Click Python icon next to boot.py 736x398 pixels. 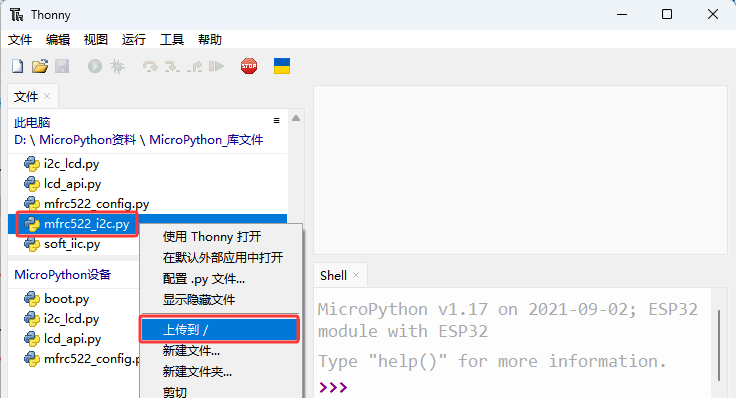coord(31,299)
